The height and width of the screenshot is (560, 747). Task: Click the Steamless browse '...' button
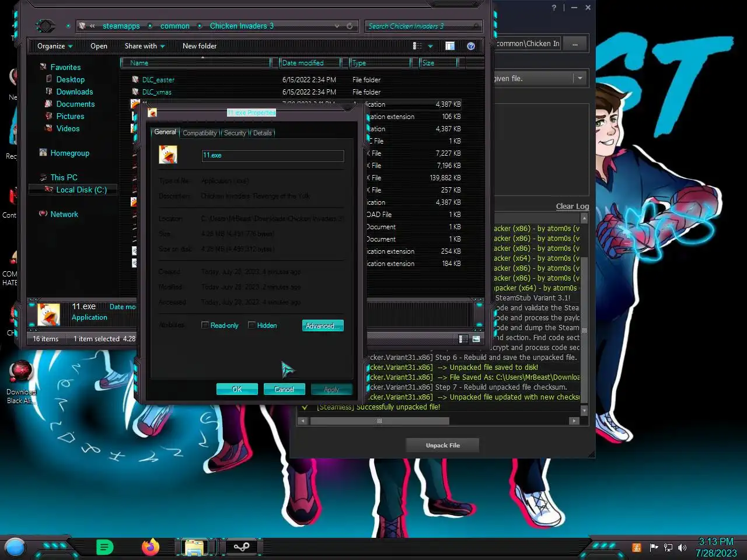tap(575, 44)
